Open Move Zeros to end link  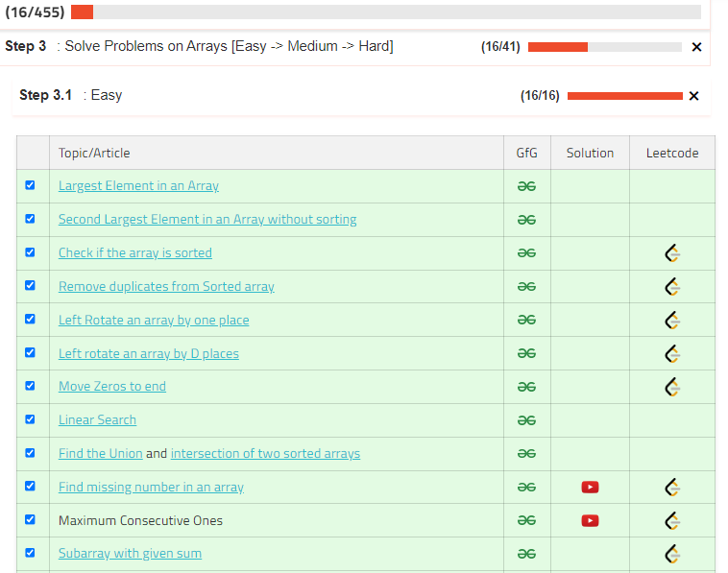tap(112, 386)
